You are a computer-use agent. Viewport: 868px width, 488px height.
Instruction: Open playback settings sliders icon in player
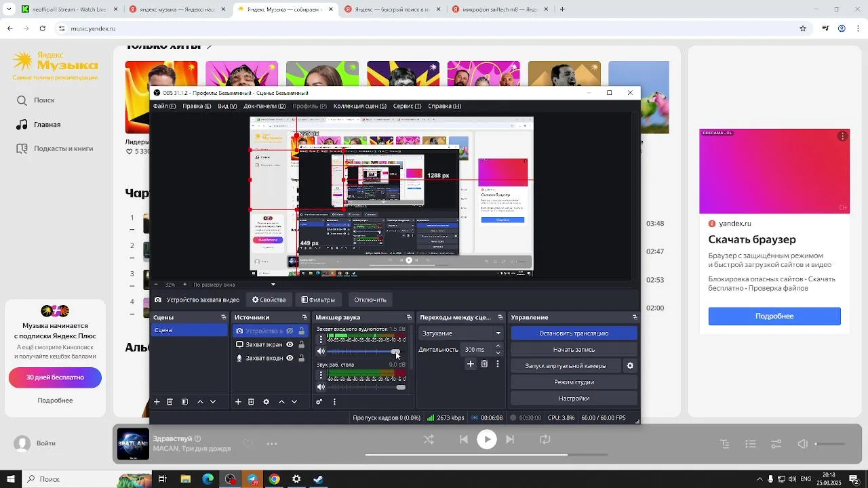pos(776,444)
